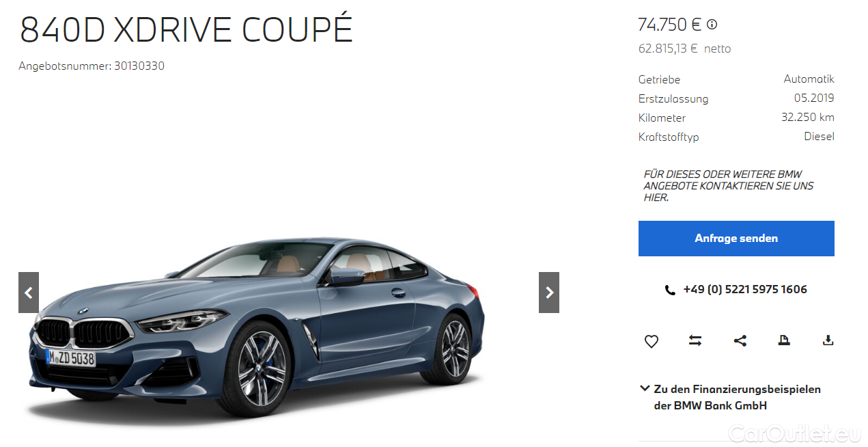Image resolution: width=868 pixels, height=447 pixels.
Task: Select the 840D XDRIVE COUPÉ heading
Action: 186,29
